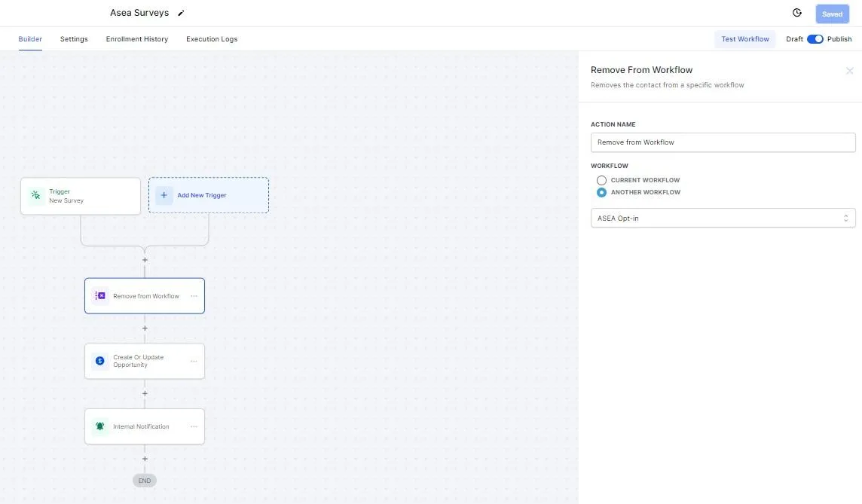
Task: Add step after Internal Notification
Action: click(145, 459)
